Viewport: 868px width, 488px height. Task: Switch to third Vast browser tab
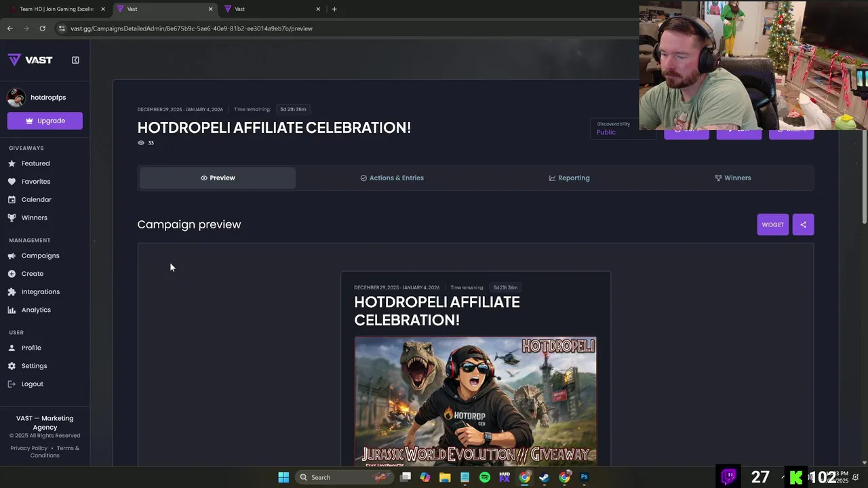271,9
